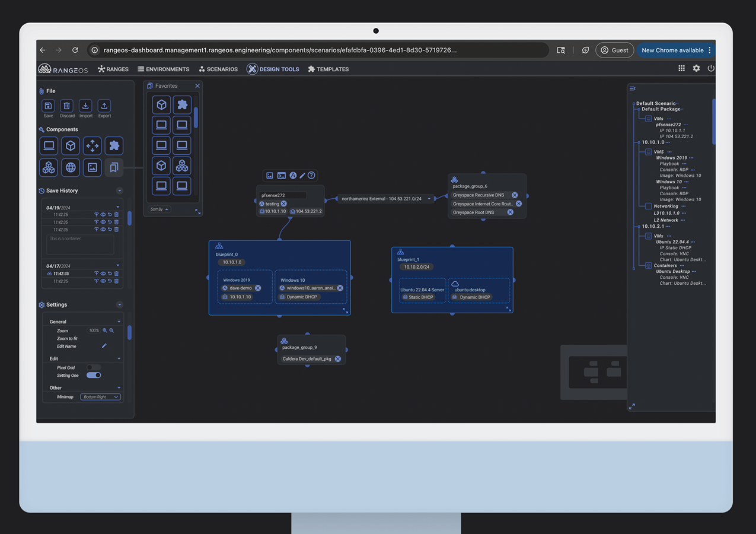Click the pfsense272 name field
Screen dimensions: 756x534
(x=283, y=195)
